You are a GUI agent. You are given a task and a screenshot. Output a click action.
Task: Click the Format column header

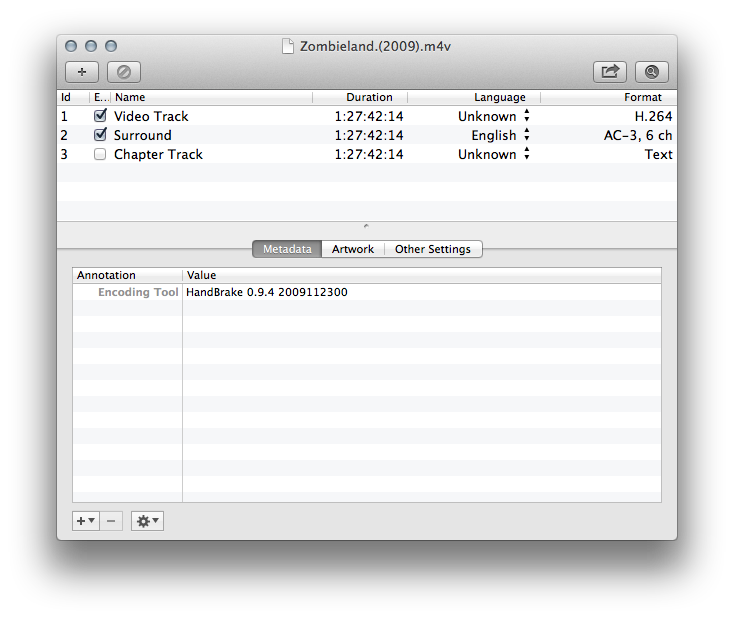point(609,97)
